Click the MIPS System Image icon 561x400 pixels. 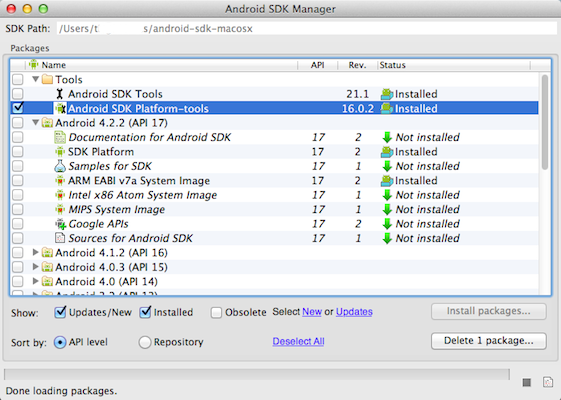60,209
